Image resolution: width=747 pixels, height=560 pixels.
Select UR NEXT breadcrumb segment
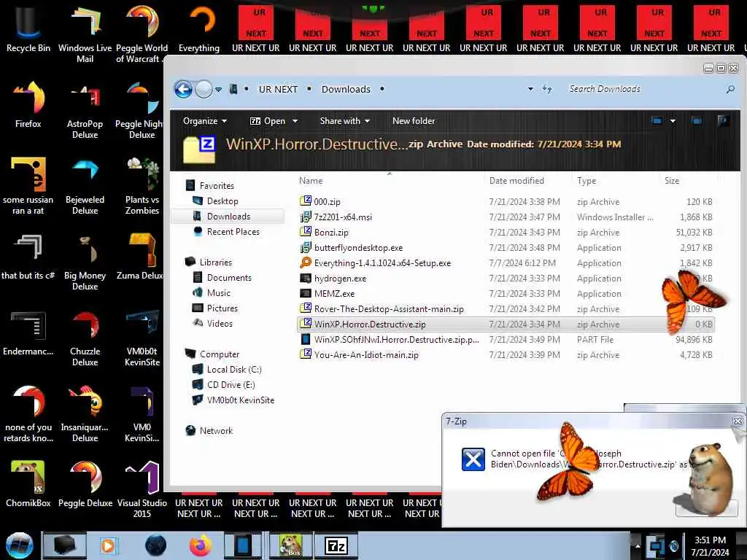pyautogui.click(x=278, y=89)
